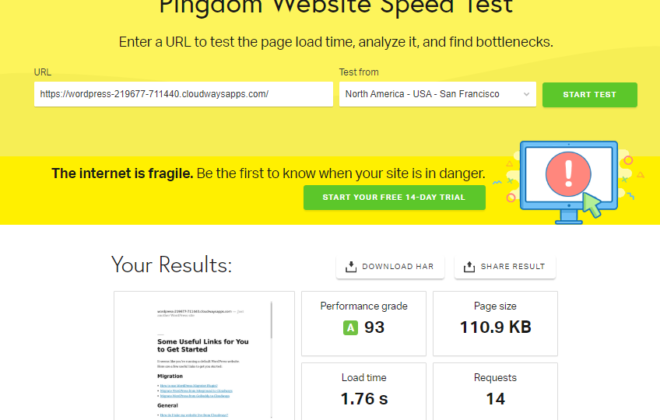Click the download icon beside DOWNLOAD HAR

[x=351, y=266]
